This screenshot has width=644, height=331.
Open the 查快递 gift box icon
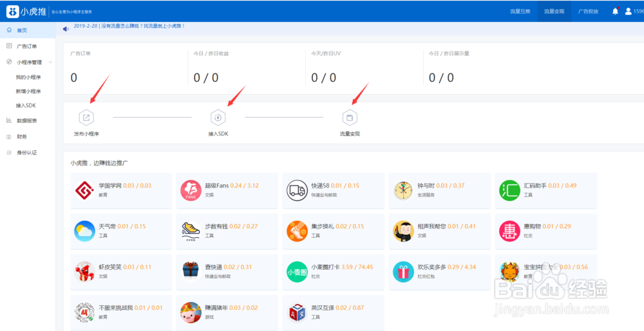pos(191,272)
